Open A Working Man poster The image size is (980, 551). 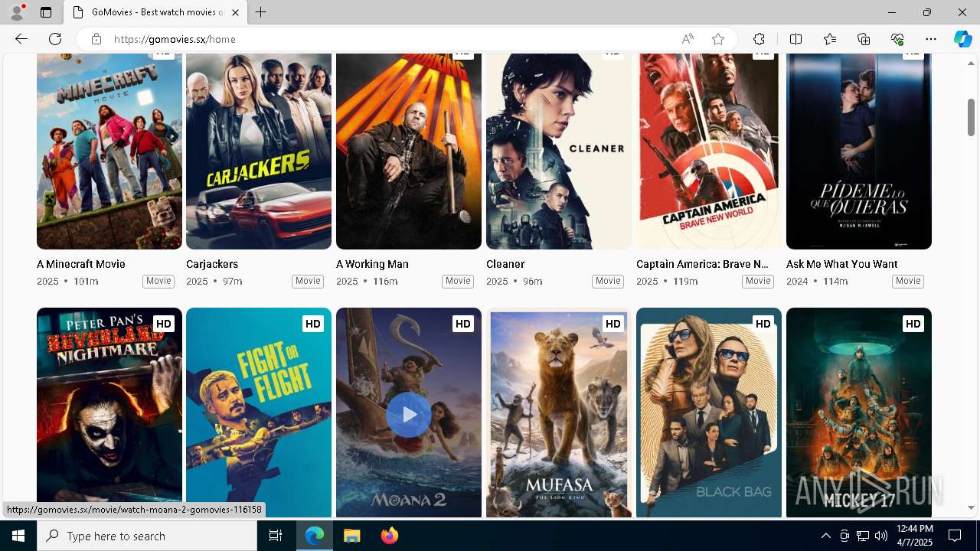point(409,152)
